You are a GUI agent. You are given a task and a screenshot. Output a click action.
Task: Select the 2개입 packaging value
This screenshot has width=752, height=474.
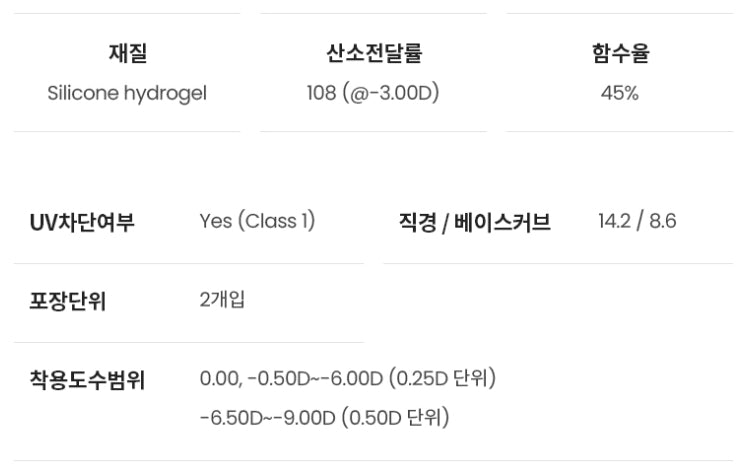click(222, 300)
